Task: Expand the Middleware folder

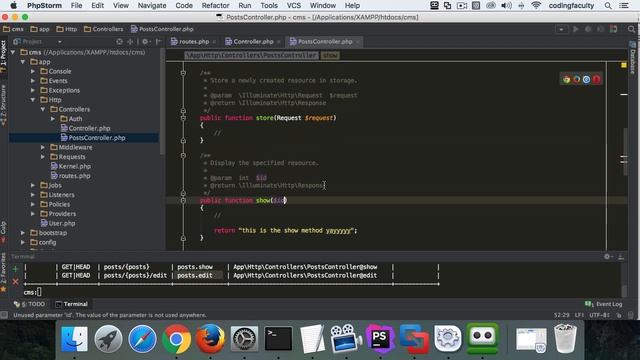Action: (43, 147)
